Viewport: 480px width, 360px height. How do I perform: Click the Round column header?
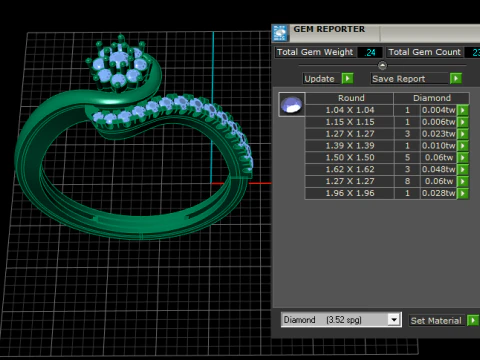pos(349,98)
